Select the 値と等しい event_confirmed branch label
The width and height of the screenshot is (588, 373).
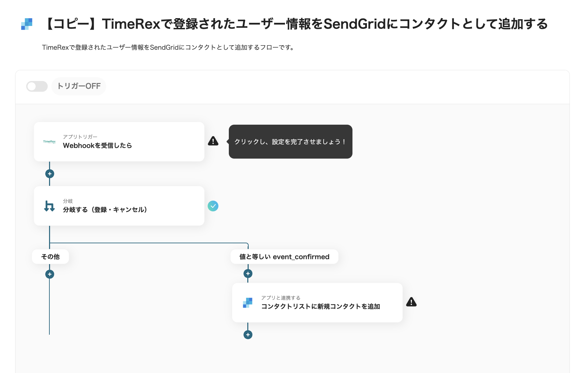[284, 257]
